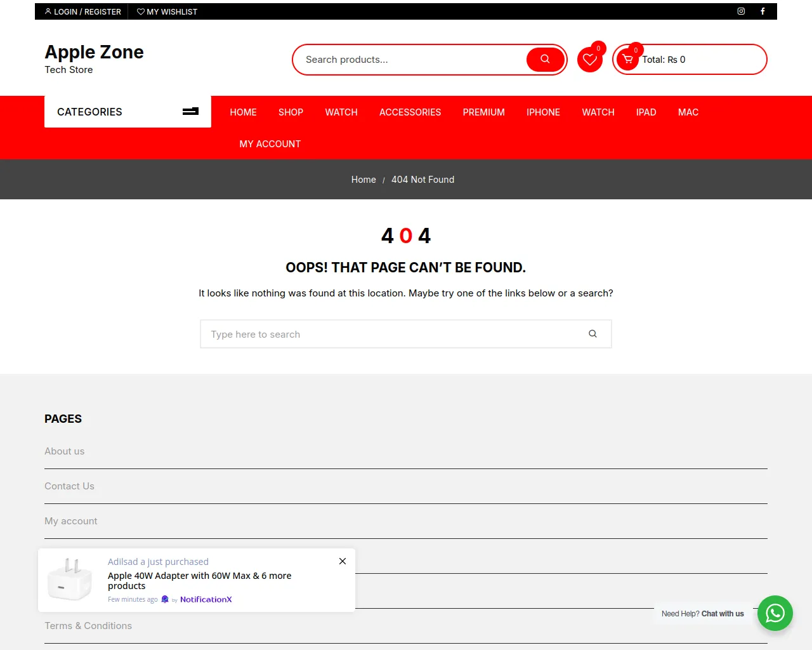Open the Shop menu item
Screen dimensions: 812x650
click(x=291, y=112)
